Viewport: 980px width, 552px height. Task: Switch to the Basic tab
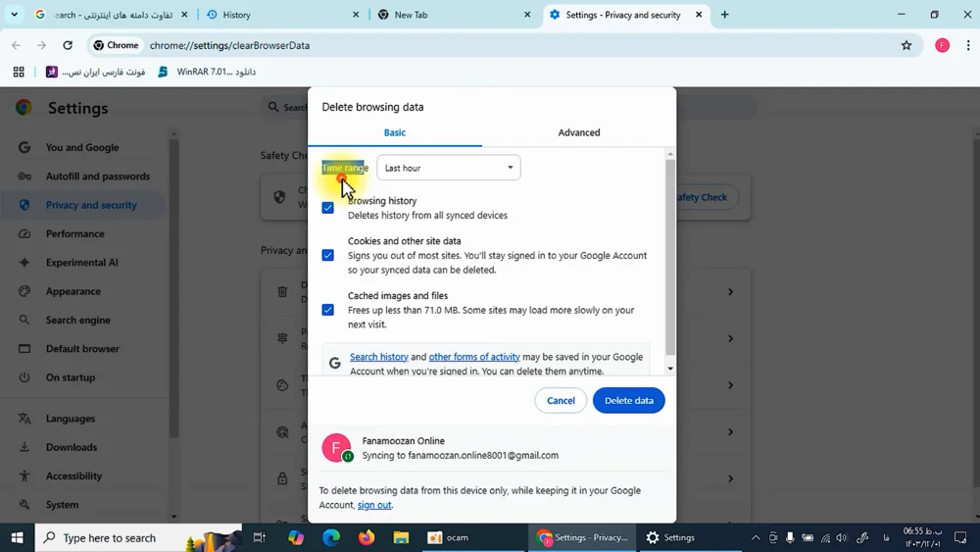[x=394, y=132]
